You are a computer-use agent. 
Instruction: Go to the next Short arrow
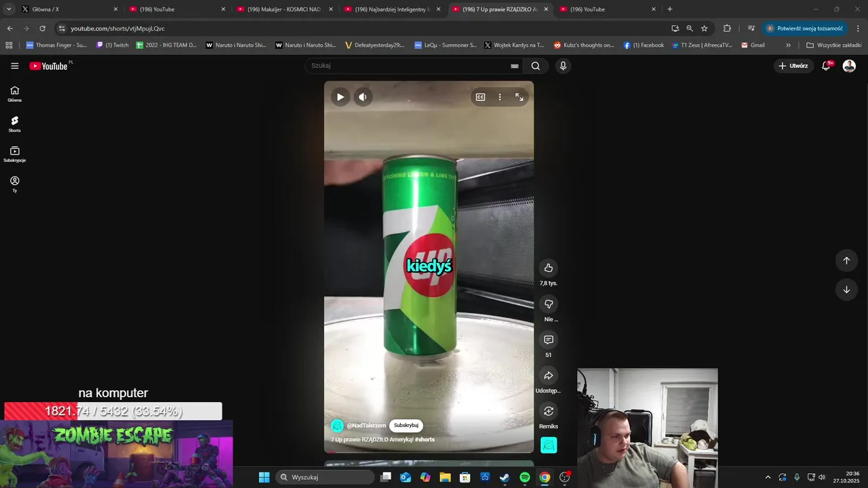point(846,289)
